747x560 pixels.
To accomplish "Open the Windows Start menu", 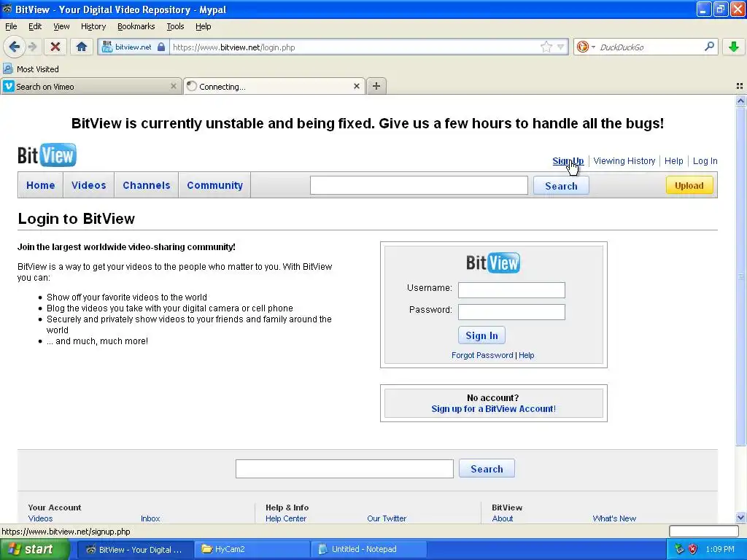I will tap(34, 550).
